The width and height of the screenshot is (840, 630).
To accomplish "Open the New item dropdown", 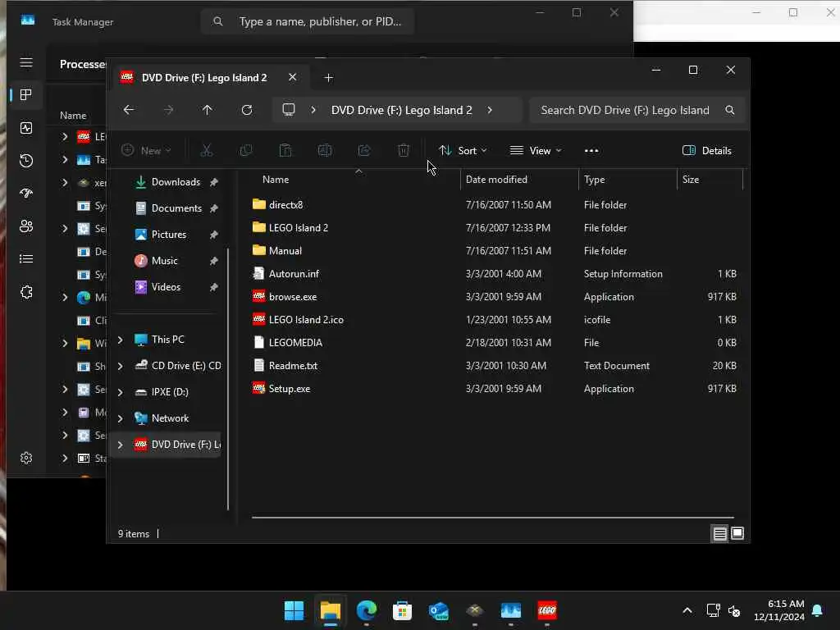I will [x=146, y=151].
